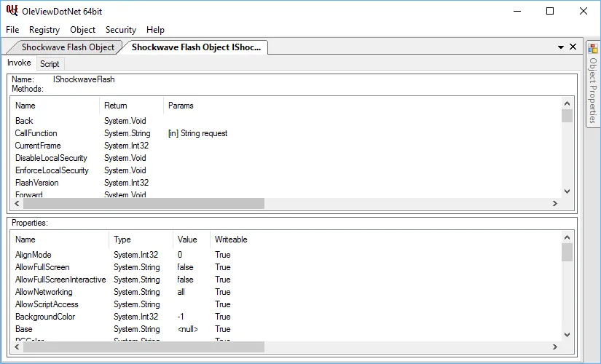
Task: Sort methods by the Params column header
Action: pyautogui.click(x=362, y=106)
